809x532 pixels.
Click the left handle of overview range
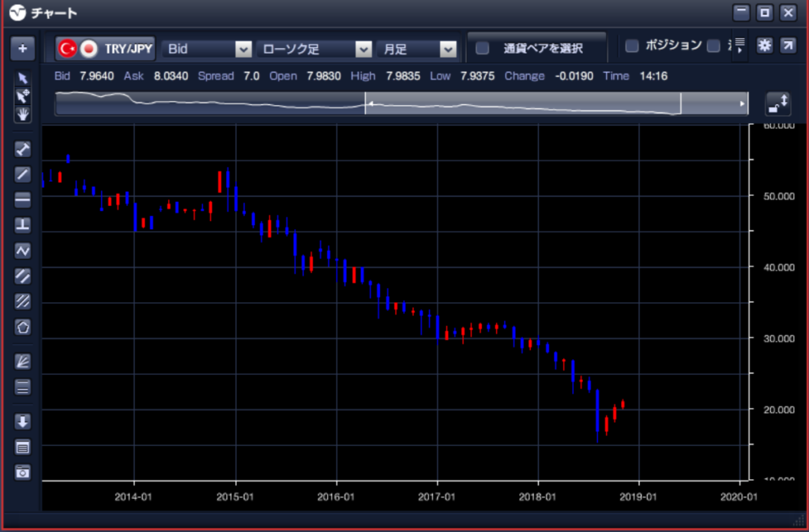366,103
